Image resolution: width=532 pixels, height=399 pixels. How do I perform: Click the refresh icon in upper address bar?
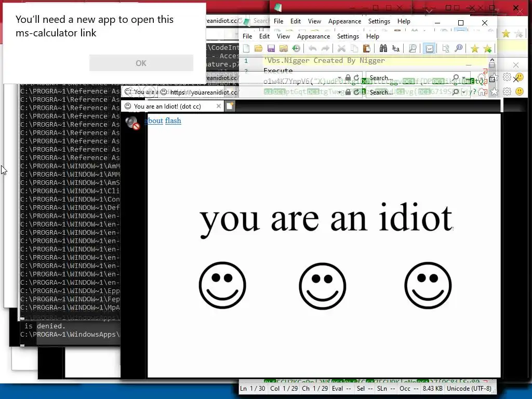356,78
